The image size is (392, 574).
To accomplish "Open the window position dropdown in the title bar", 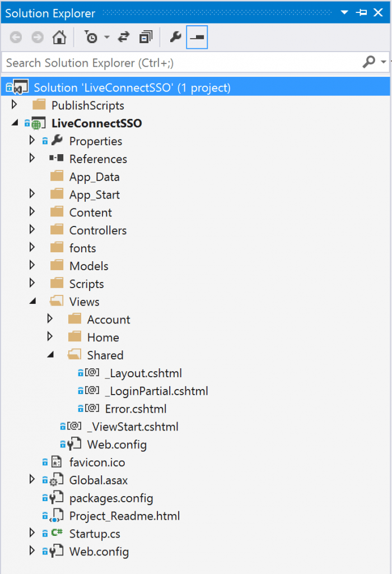I will (x=344, y=12).
